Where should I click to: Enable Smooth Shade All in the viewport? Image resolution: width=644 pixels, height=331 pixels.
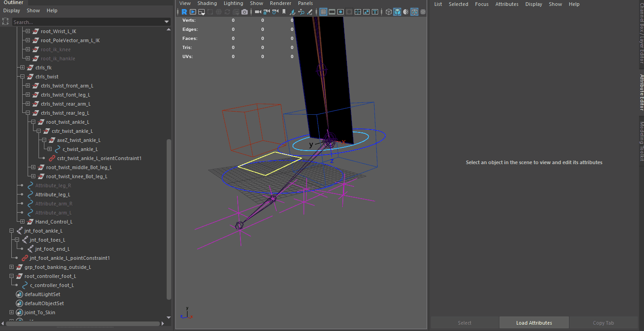pyautogui.click(x=398, y=12)
